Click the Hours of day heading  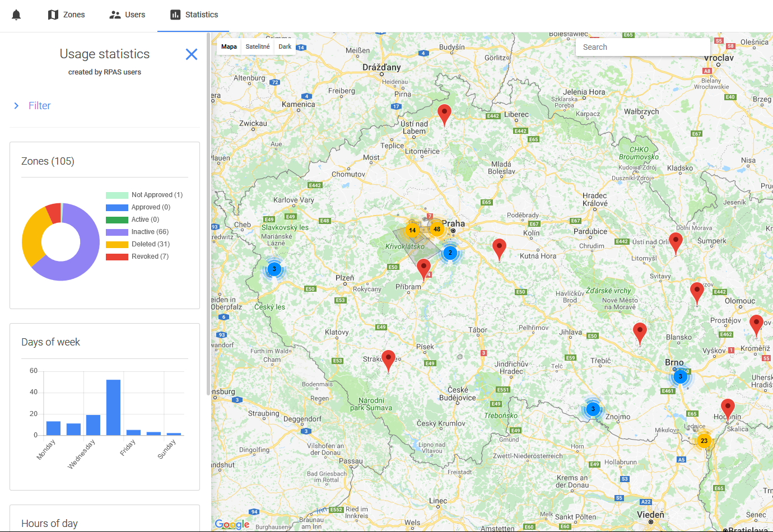point(49,524)
